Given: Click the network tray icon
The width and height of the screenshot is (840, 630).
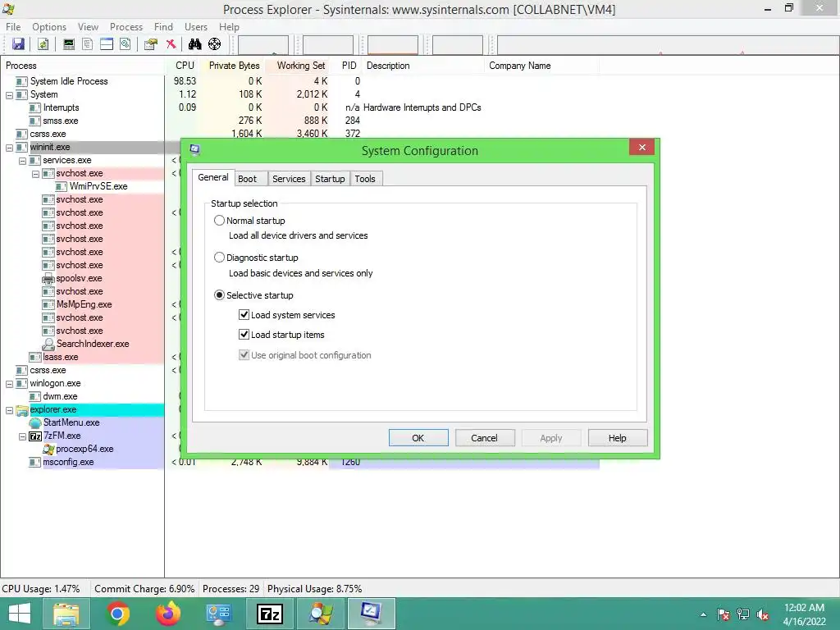Looking at the screenshot, I should 743,614.
